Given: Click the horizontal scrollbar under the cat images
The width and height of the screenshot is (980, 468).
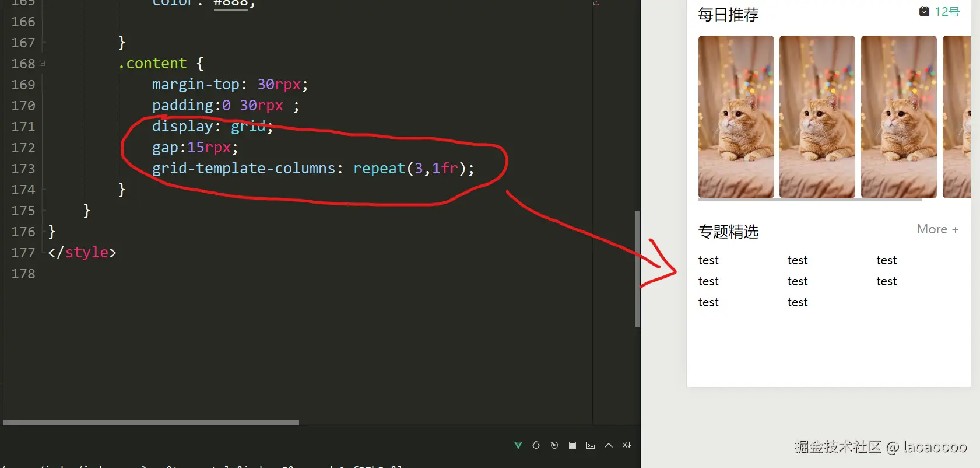Looking at the screenshot, I should [810, 200].
